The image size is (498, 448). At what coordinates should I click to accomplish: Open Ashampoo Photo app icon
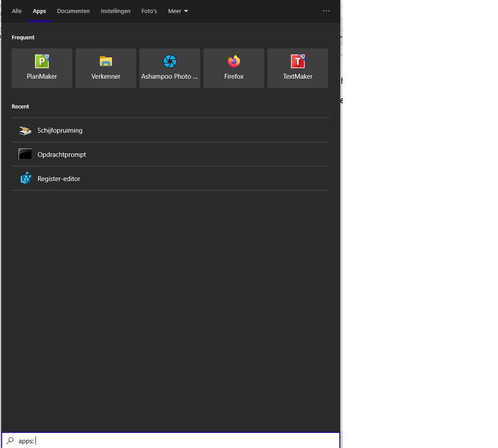(x=170, y=61)
